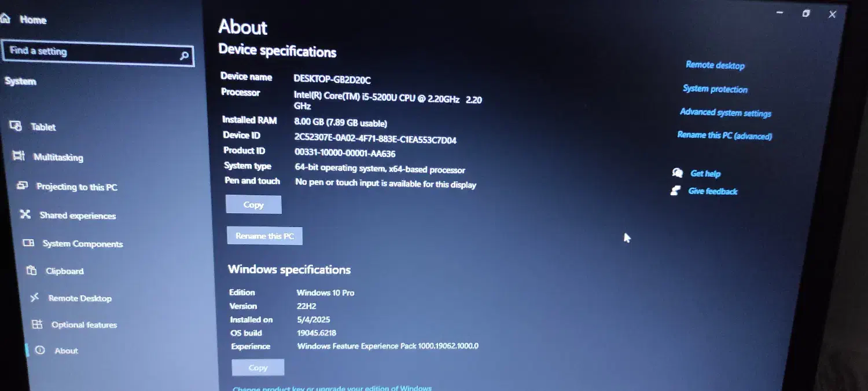Open the Projecting to this PC icon
The width and height of the screenshot is (868, 391).
23,186
